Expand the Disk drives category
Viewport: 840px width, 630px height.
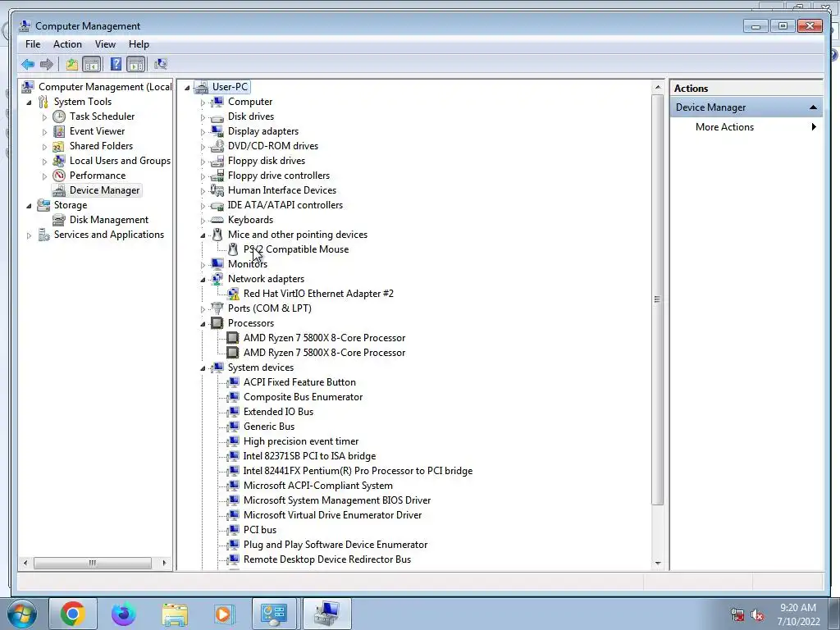pos(203,117)
